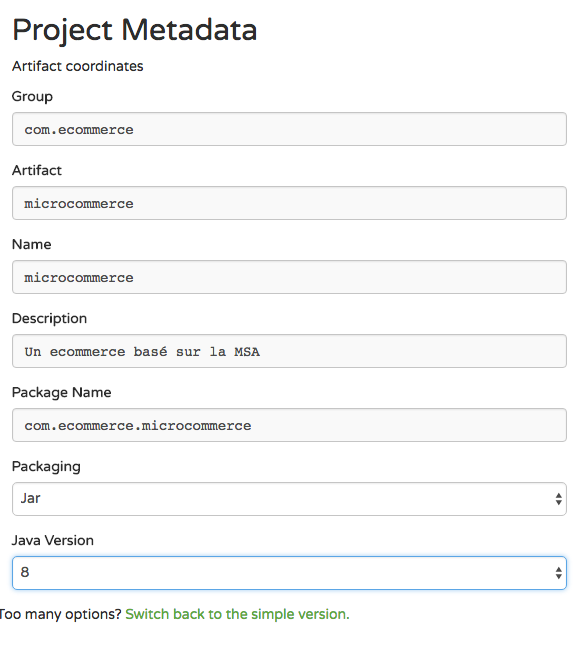The height and width of the screenshot is (645, 574).
Task: Open the Packaging dropdown showing Jar
Action: click(x=289, y=499)
